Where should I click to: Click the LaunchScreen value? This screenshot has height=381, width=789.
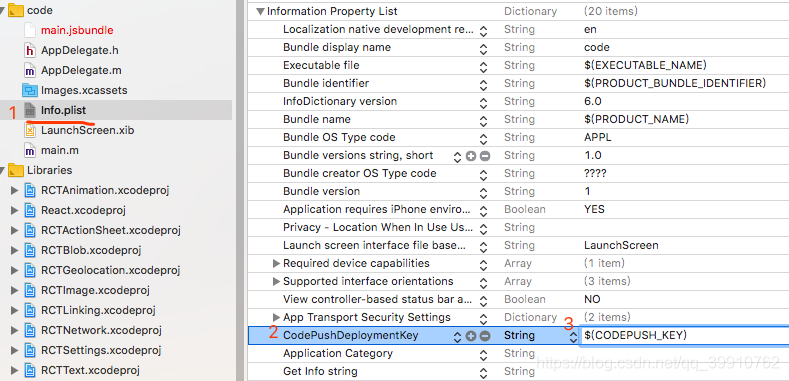(621, 245)
